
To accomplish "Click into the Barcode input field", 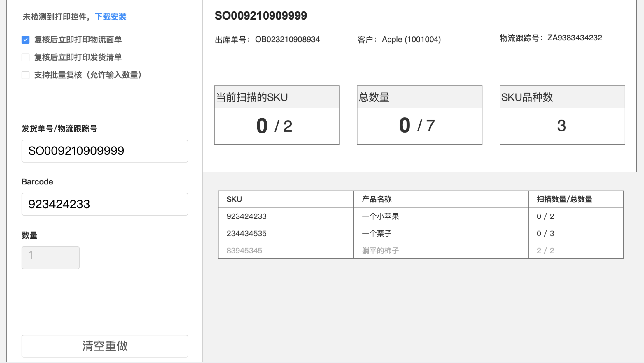I will (105, 204).
